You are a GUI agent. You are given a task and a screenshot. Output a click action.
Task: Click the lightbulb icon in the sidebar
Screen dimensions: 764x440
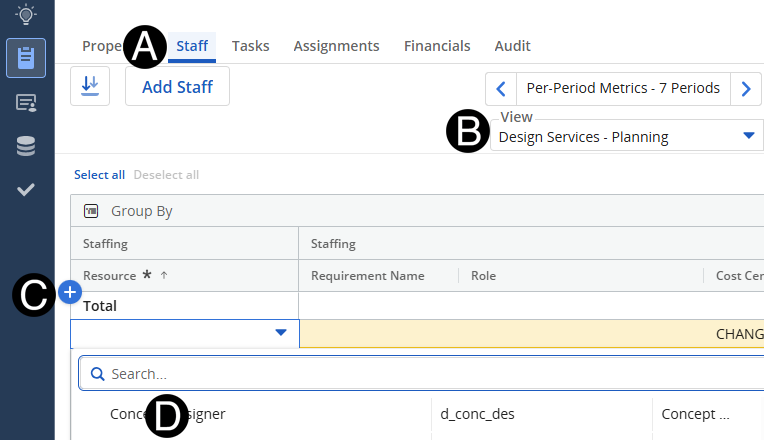[26, 13]
